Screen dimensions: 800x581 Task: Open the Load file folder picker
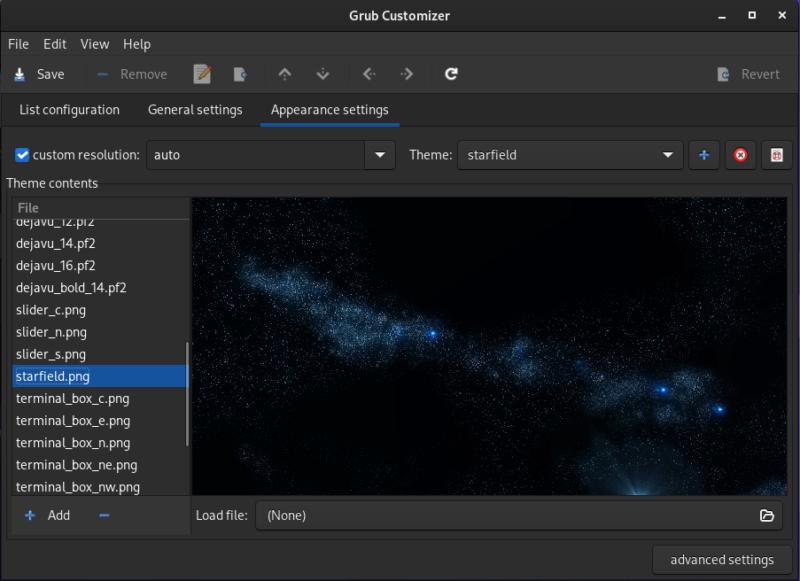coord(767,515)
